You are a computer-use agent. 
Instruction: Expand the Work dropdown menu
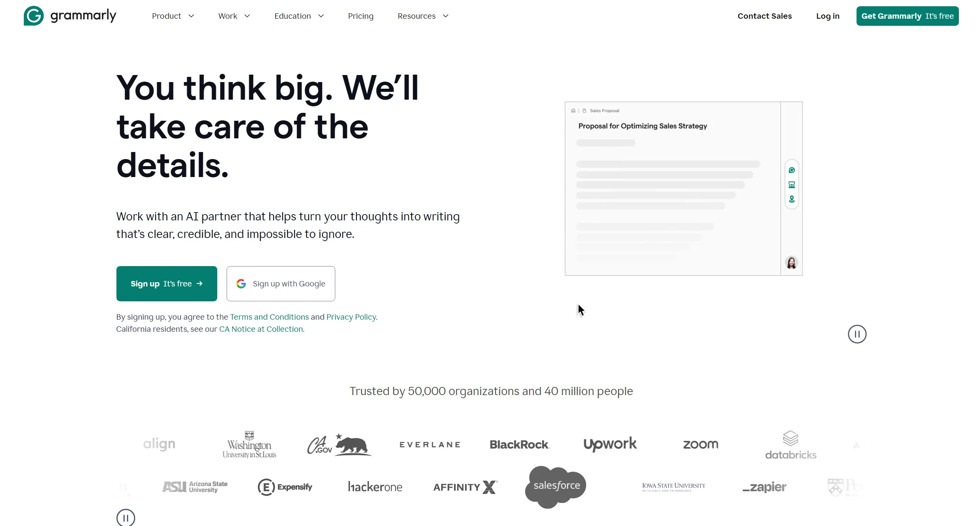tap(234, 16)
